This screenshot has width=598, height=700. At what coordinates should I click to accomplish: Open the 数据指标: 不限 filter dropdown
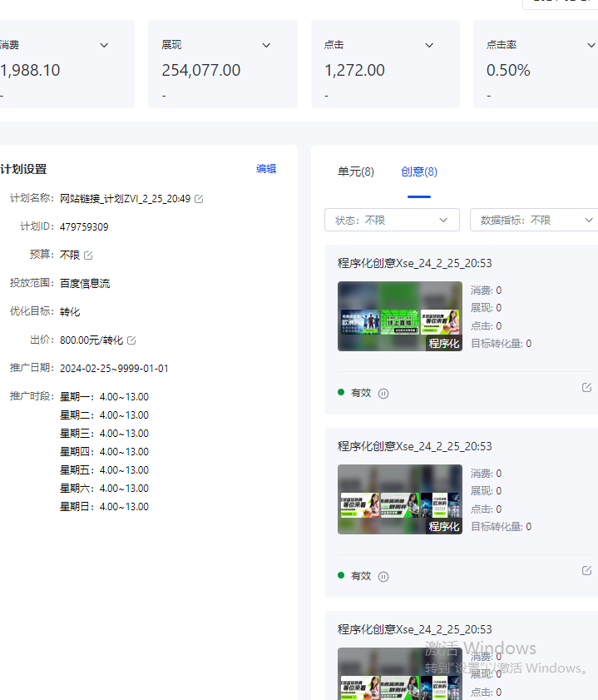click(x=534, y=220)
